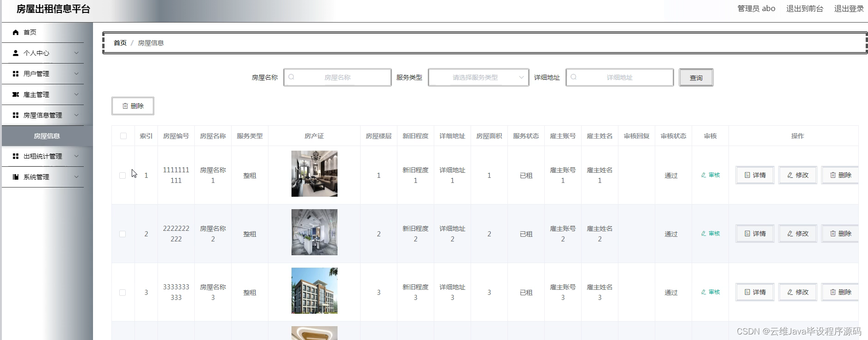Expand the 系统管理 menu chevron
Viewport: 868px width, 340px height.
point(76,177)
